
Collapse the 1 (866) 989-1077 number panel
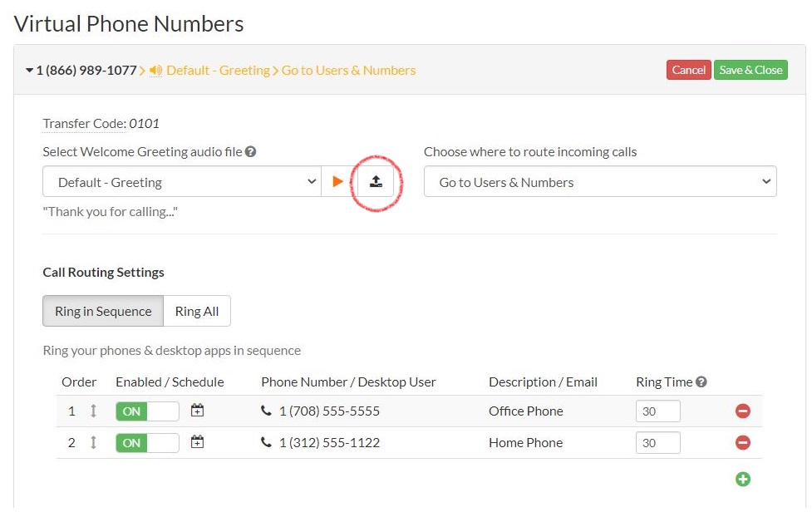(31, 71)
